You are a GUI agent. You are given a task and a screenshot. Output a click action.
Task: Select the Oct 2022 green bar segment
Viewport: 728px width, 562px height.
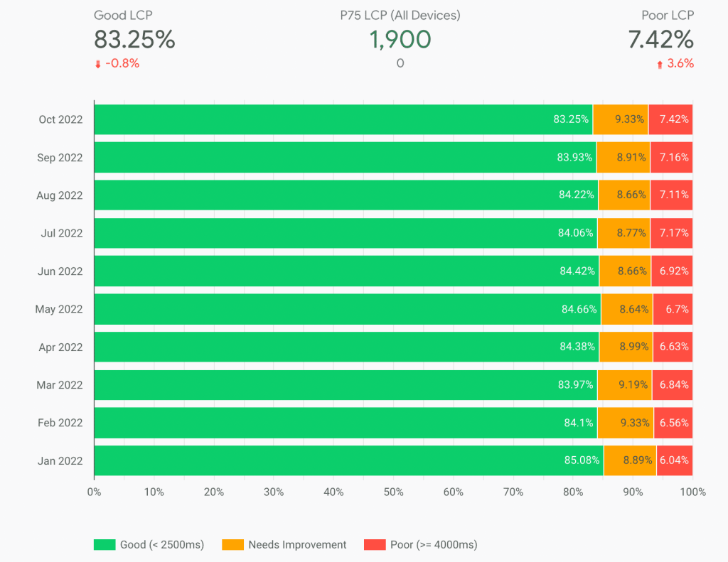click(341, 119)
